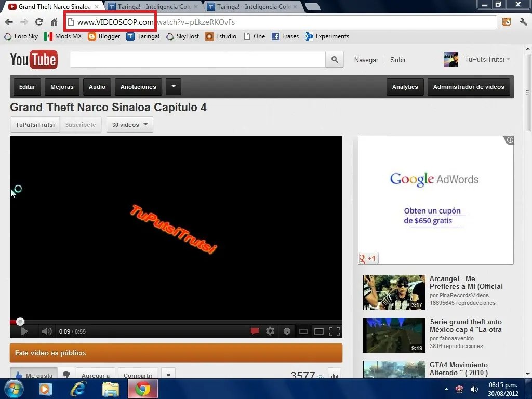Play the video with the play icon

24,331
